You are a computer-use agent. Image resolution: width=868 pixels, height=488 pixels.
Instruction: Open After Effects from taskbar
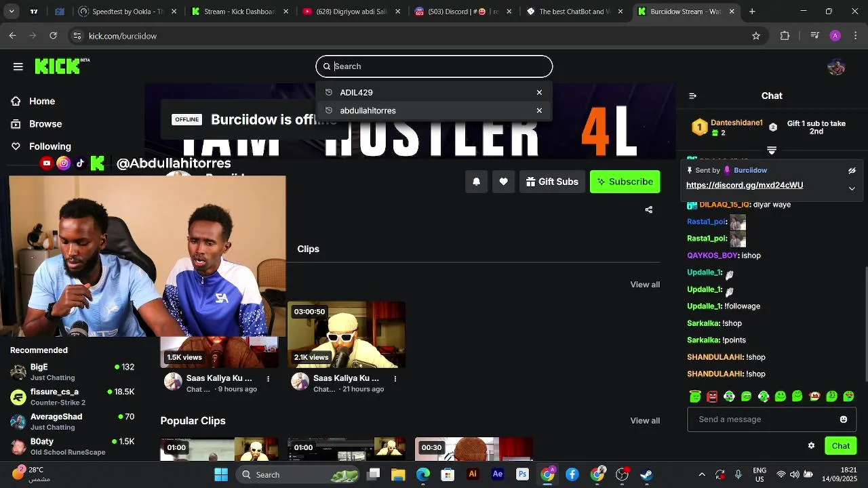point(497,474)
